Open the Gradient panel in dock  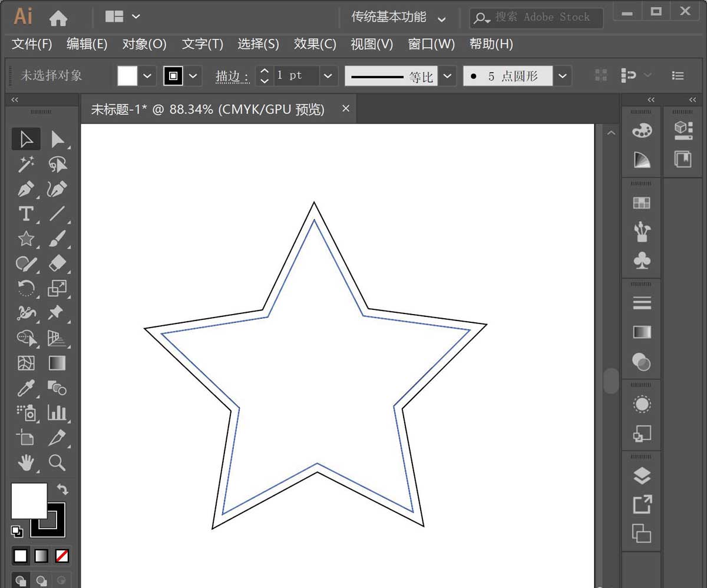[x=642, y=332]
